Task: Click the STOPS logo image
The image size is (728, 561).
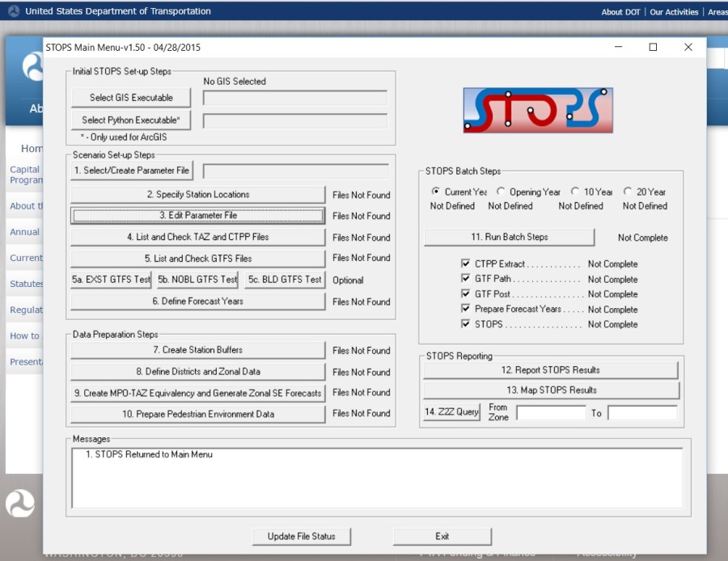Action: tap(538, 111)
